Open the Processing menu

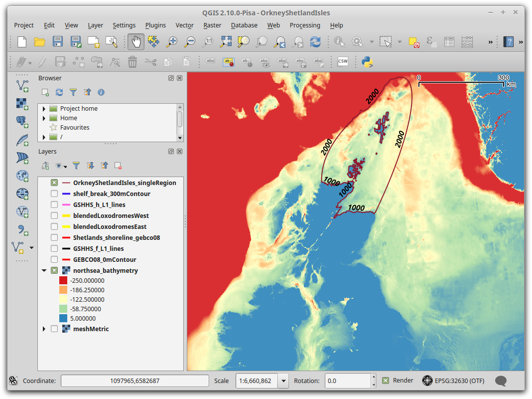(304, 25)
